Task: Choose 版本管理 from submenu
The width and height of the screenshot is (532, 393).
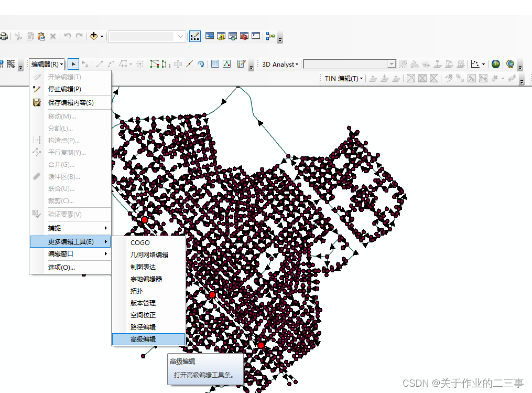Action: point(149,303)
